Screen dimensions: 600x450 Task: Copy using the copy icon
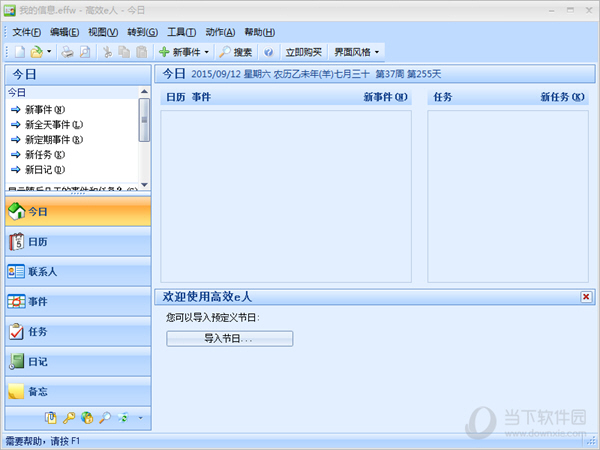pos(124,52)
